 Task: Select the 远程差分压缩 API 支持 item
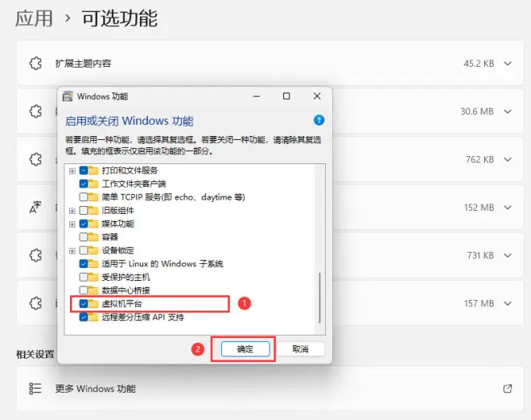tap(142, 317)
